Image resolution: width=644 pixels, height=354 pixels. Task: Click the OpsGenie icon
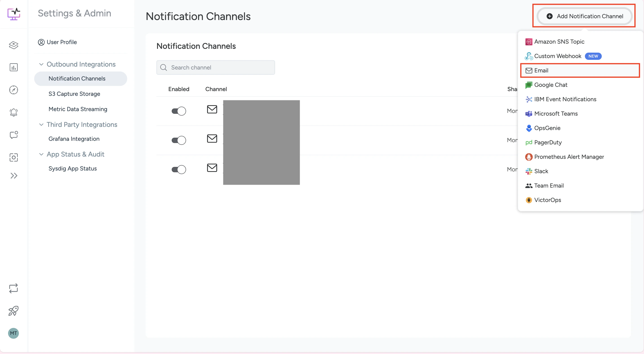point(529,128)
